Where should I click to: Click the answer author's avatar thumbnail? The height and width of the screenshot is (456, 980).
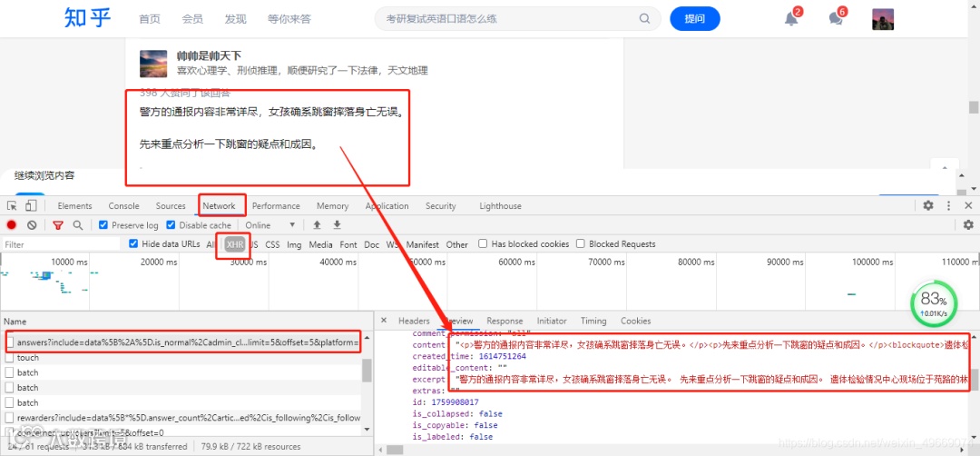pos(153,64)
